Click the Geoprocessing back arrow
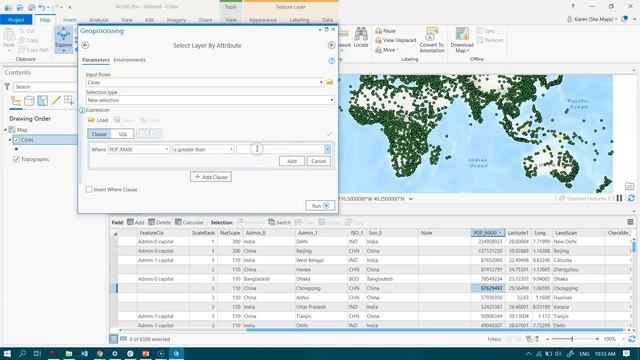The height and width of the screenshot is (360, 640). 85,45
